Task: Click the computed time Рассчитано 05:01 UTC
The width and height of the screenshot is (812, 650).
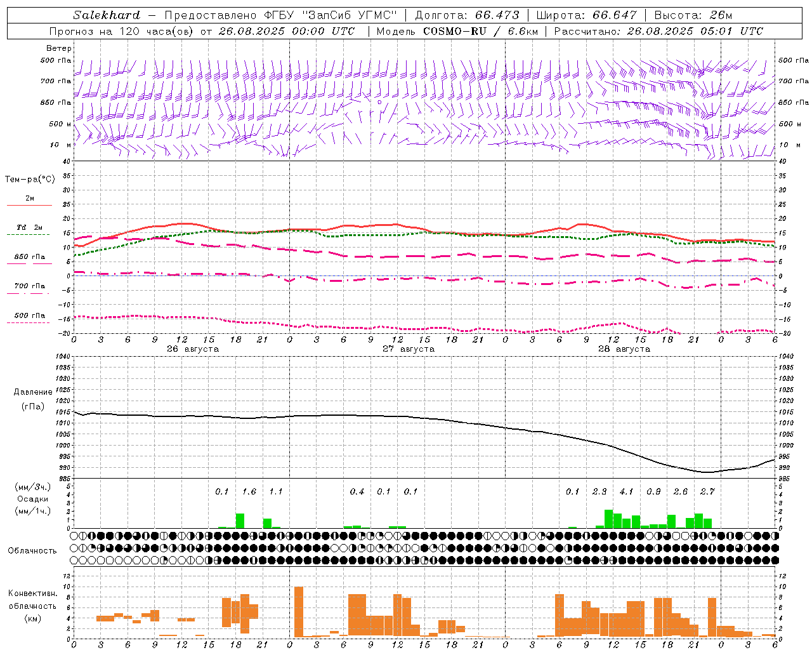Action: [x=658, y=31]
